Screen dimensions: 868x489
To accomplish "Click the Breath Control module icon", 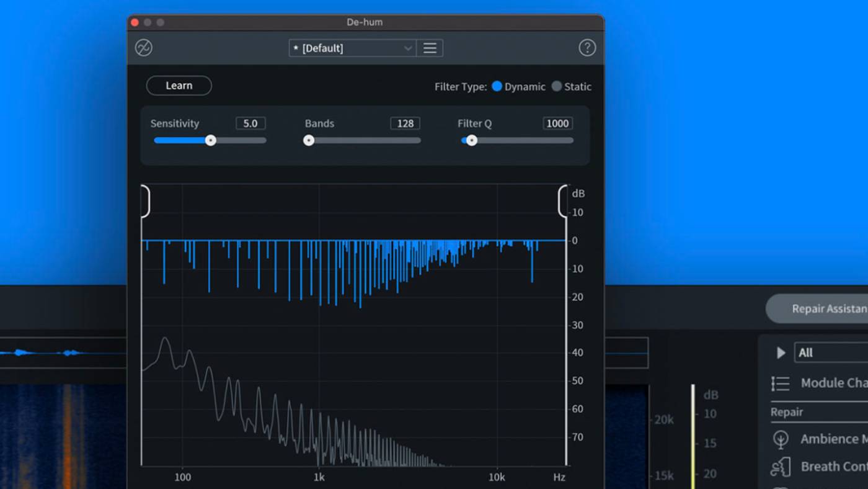I will (x=781, y=467).
